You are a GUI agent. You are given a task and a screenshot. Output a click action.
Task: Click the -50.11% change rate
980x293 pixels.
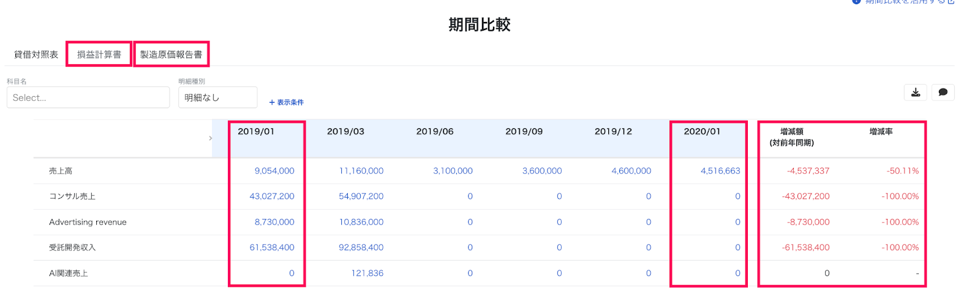coord(902,171)
